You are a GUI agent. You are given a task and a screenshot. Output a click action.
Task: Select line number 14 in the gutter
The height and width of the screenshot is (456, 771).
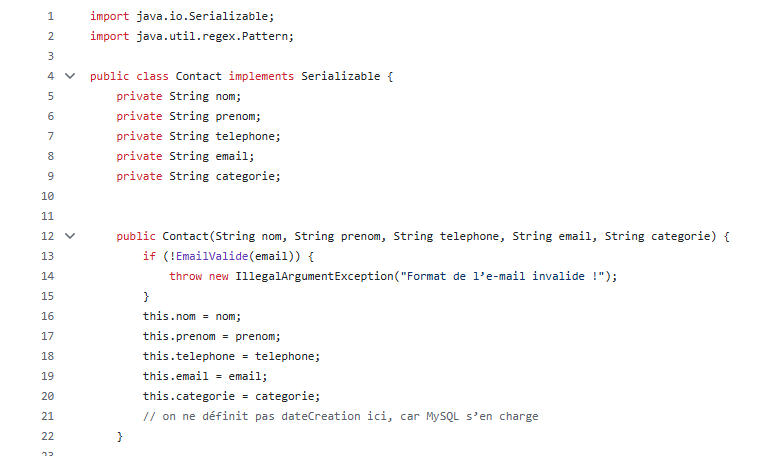pos(49,276)
